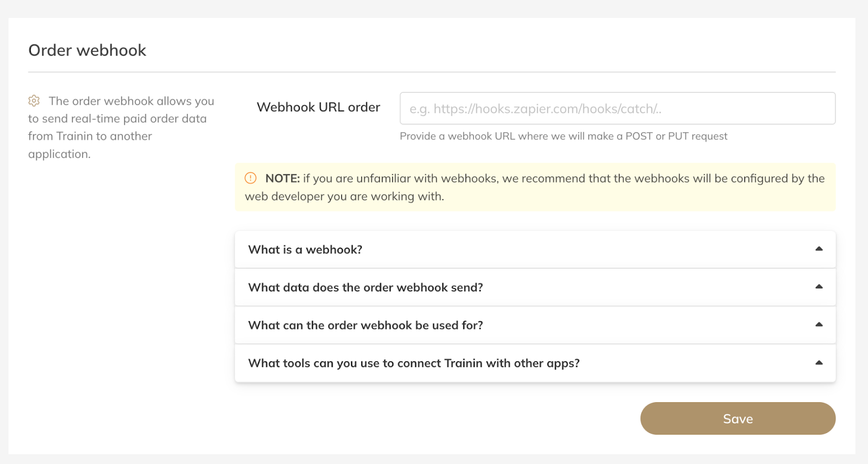Click the "Webhook URL order" field label
868x464 pixels.
318,107
